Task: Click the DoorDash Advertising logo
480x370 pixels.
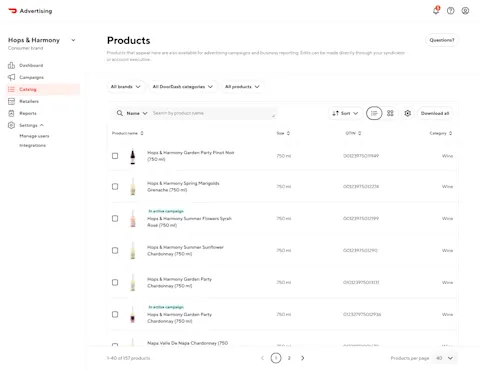Action: (30, 11)
